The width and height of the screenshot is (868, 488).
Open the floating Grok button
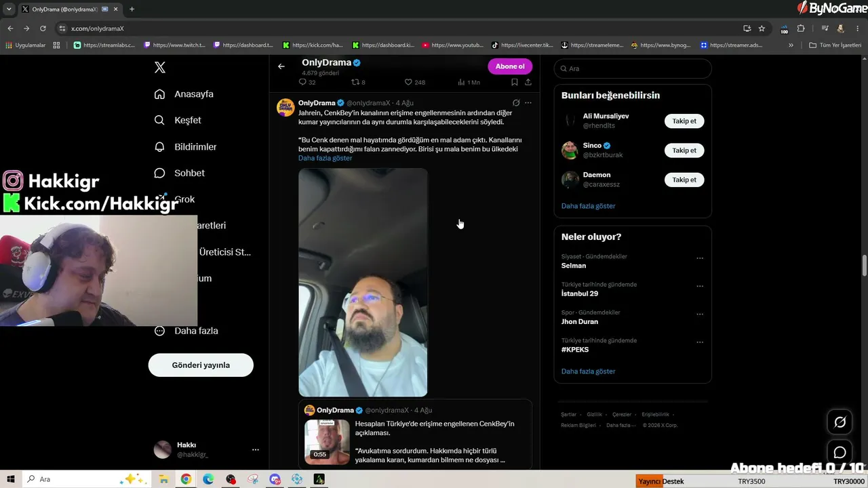point(840,422)
